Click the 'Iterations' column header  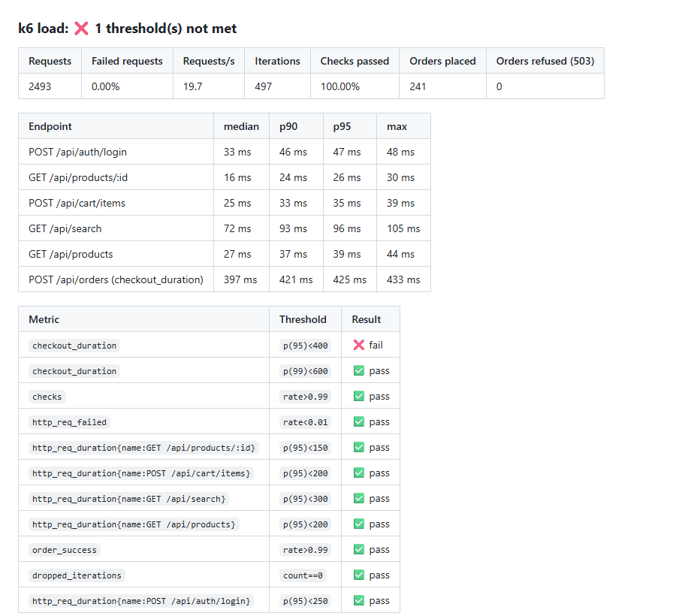point(277,61)
